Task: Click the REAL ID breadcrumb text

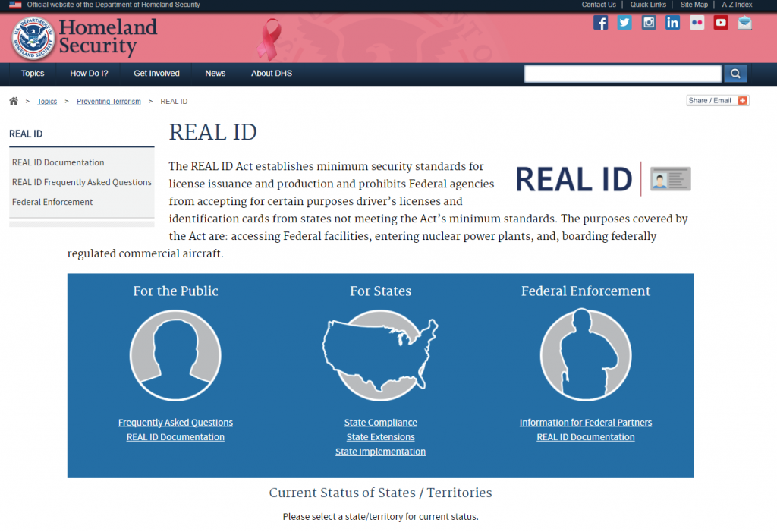Action: (x=174, y=101)
